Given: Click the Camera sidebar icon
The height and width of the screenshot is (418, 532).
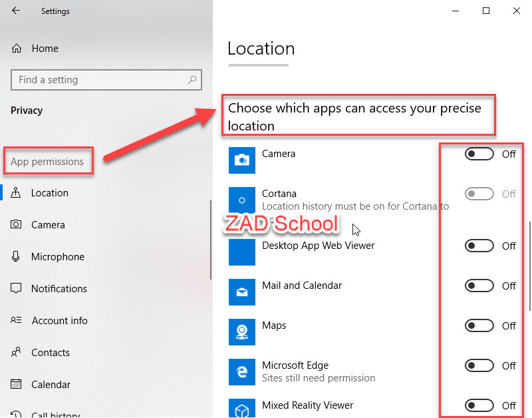Looking at the screenshot, I should tap(16, 224).
